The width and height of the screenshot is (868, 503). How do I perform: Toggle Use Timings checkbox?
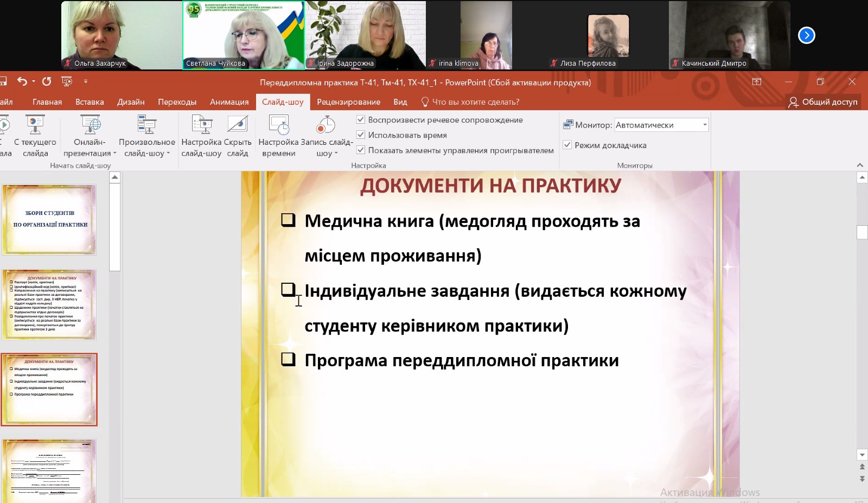tap(361, 135)
